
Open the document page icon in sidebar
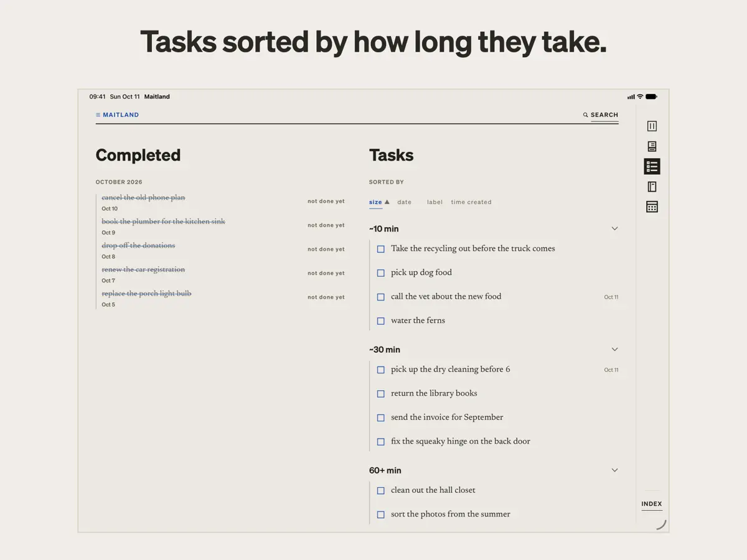[652, 146]
